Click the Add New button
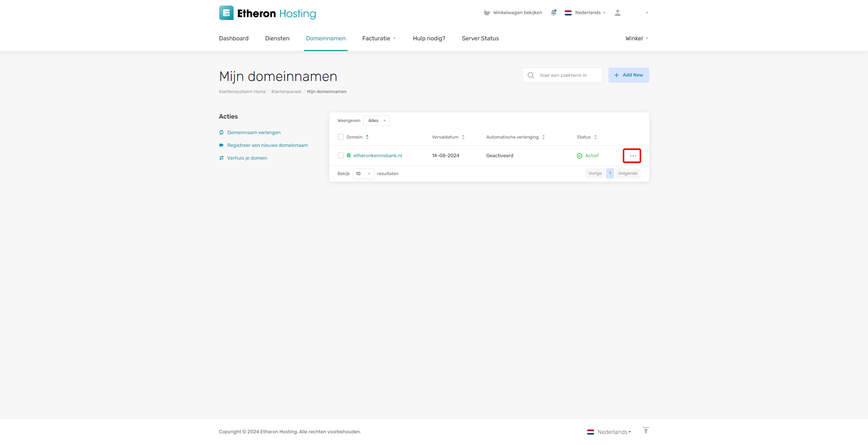Image resolution: width=868 pixels, height=445 pixels. pyautogui.click(x=629, y=75)
